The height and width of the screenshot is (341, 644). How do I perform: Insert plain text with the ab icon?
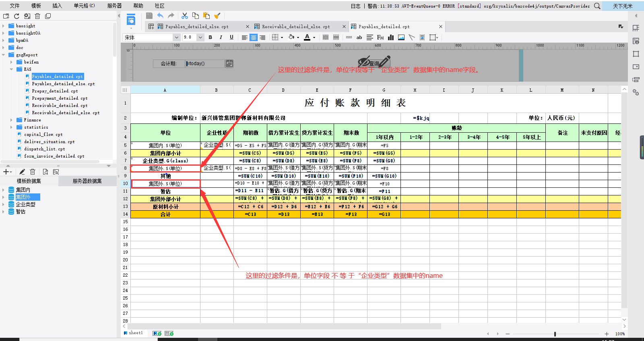[x=359, y=37]
